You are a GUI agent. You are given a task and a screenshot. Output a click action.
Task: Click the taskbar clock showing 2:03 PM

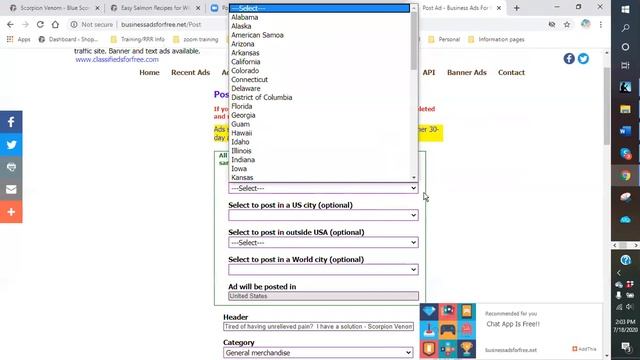point(625,325)
